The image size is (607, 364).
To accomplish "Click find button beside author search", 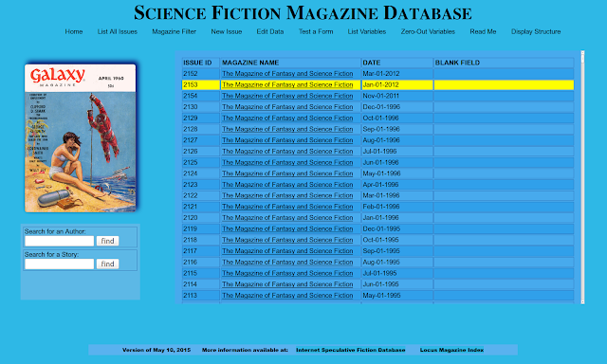I will coord(107,241).
